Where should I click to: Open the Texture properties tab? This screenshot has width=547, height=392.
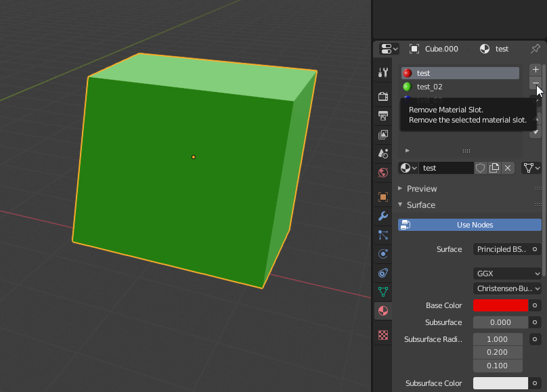[383, 334]
